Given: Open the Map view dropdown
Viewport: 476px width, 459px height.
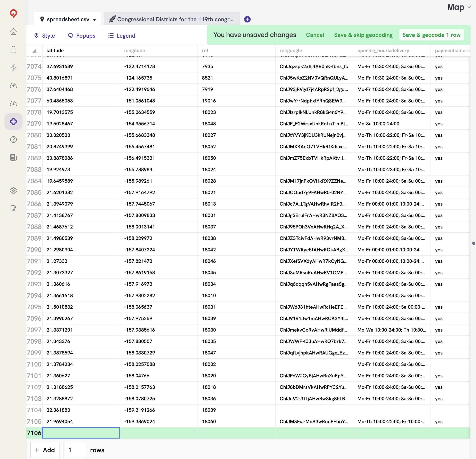Looking at the screenshot, I should [459, 7].
